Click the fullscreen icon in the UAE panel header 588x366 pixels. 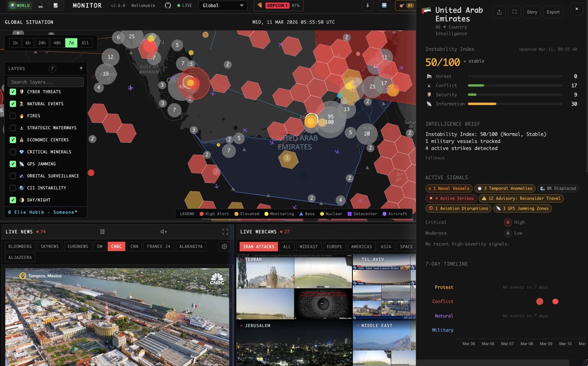point(514,12)
